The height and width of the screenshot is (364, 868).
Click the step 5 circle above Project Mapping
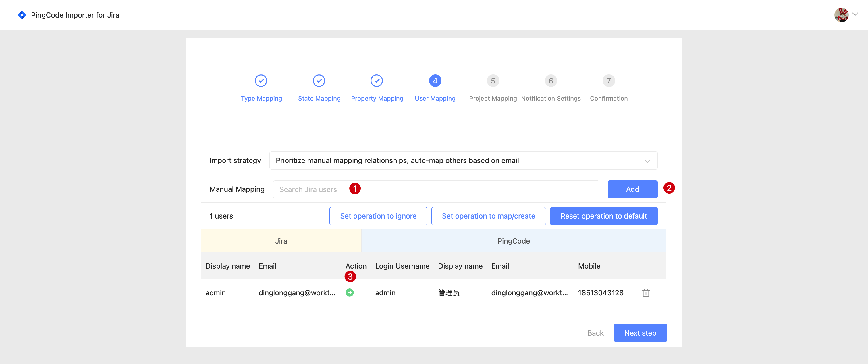click(493, 81)
